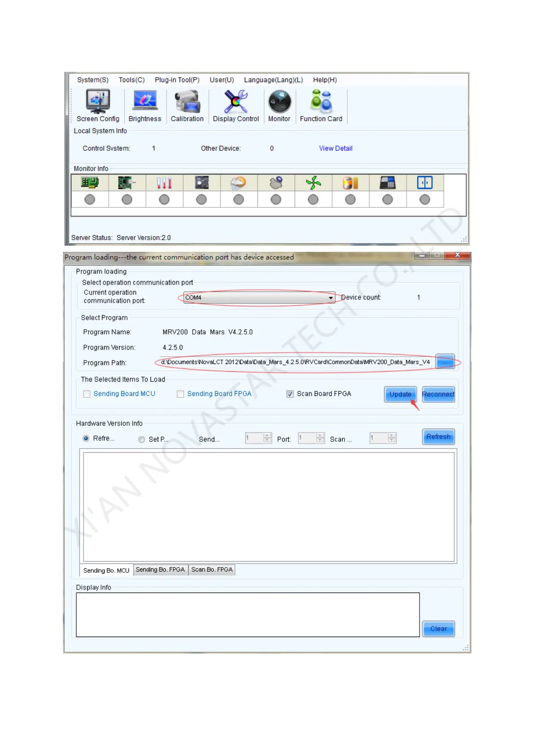
Task: Click the Update button
Action: [400, 394]
